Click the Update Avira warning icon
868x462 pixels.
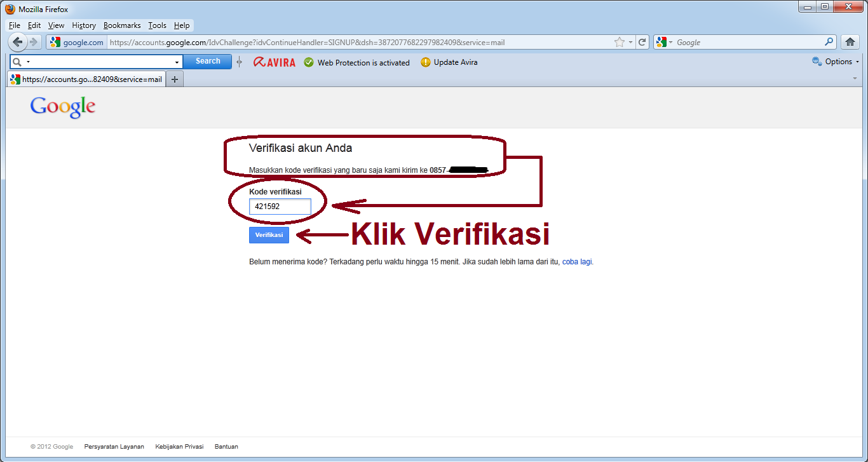click(x=426, y=62)
